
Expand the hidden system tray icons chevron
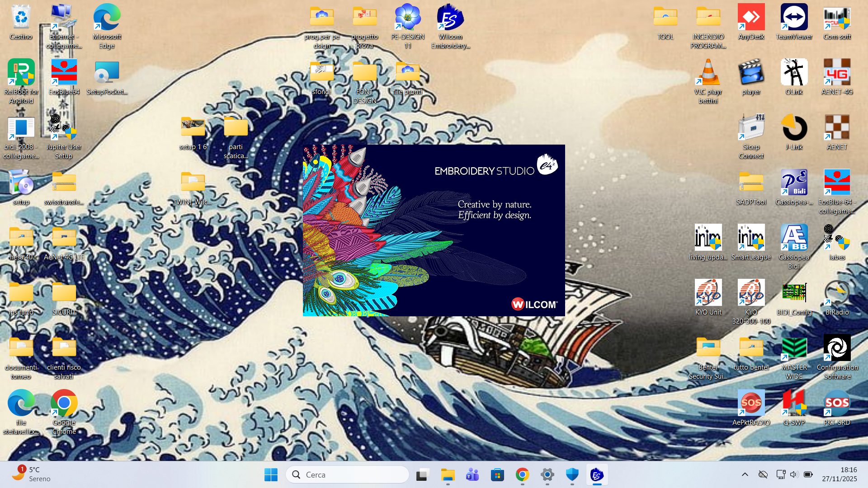(x=745, y=474)
